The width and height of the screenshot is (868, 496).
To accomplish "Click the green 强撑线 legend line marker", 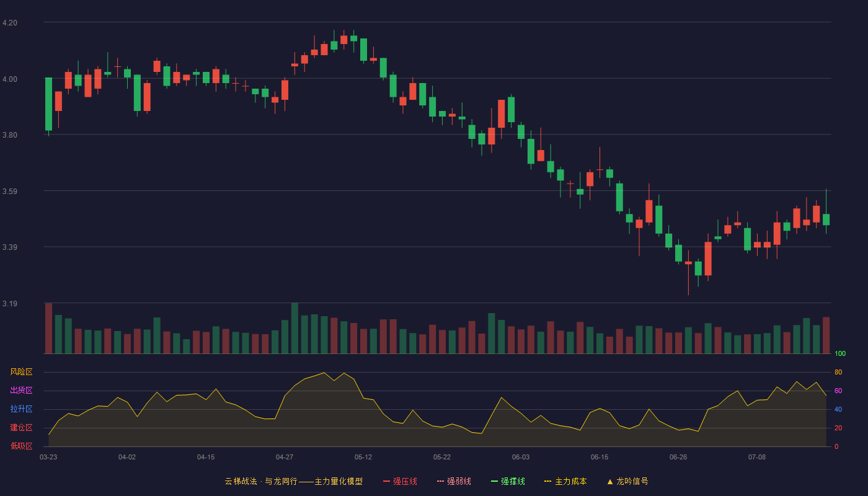I will (x=494, y=481).
